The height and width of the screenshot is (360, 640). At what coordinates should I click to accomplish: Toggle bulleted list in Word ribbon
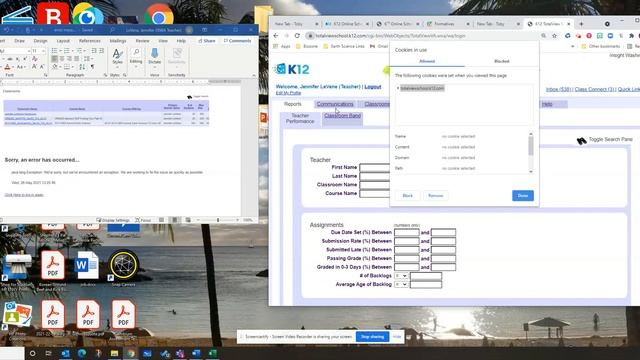(55, 51)
